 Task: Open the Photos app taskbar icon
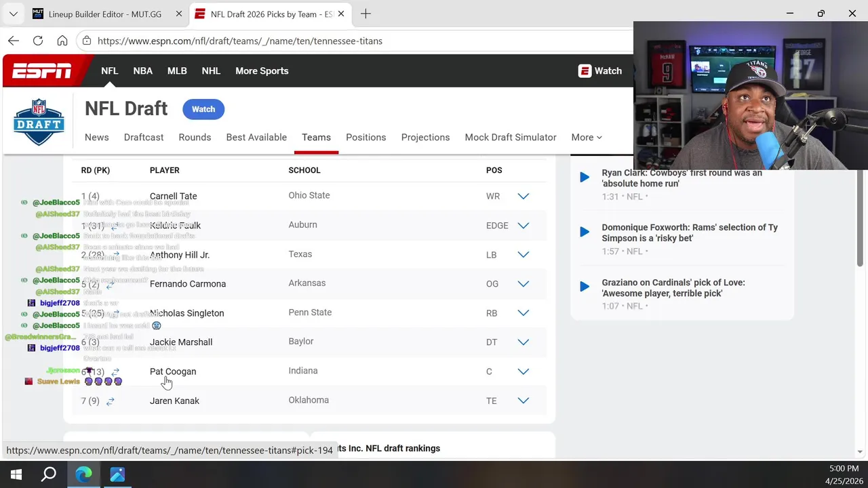117,474
